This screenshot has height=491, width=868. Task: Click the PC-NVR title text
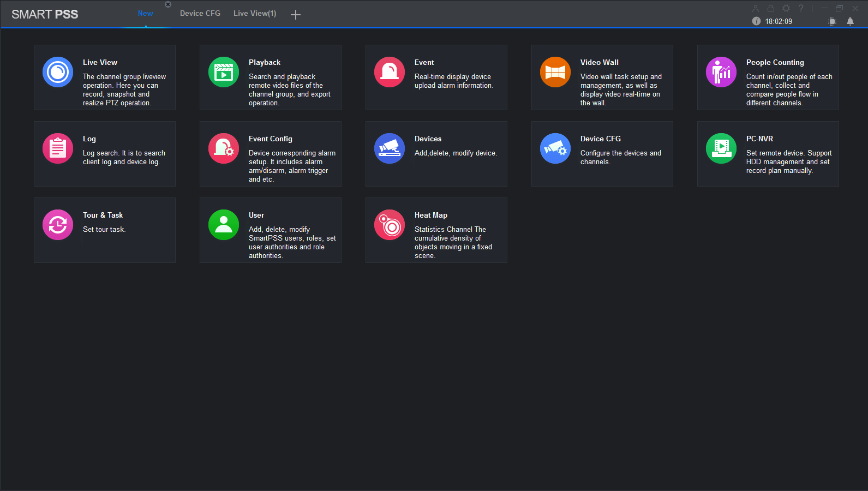coord(760,139)
